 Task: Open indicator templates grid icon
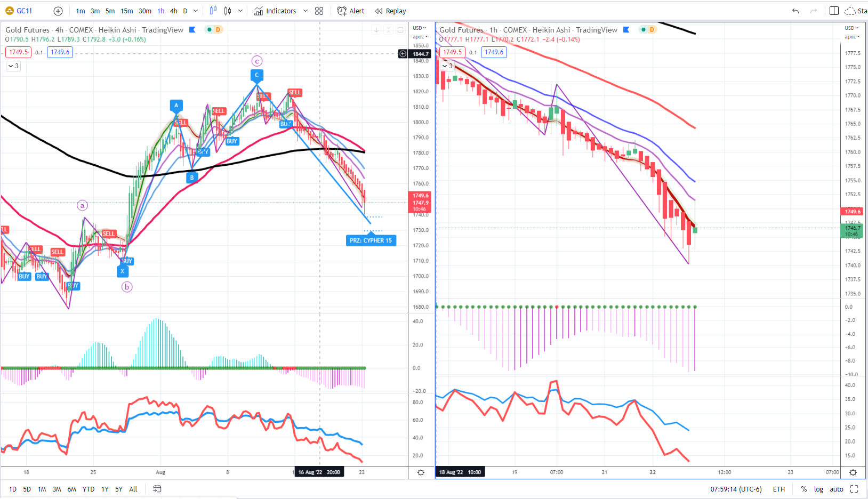click(319, 11)
